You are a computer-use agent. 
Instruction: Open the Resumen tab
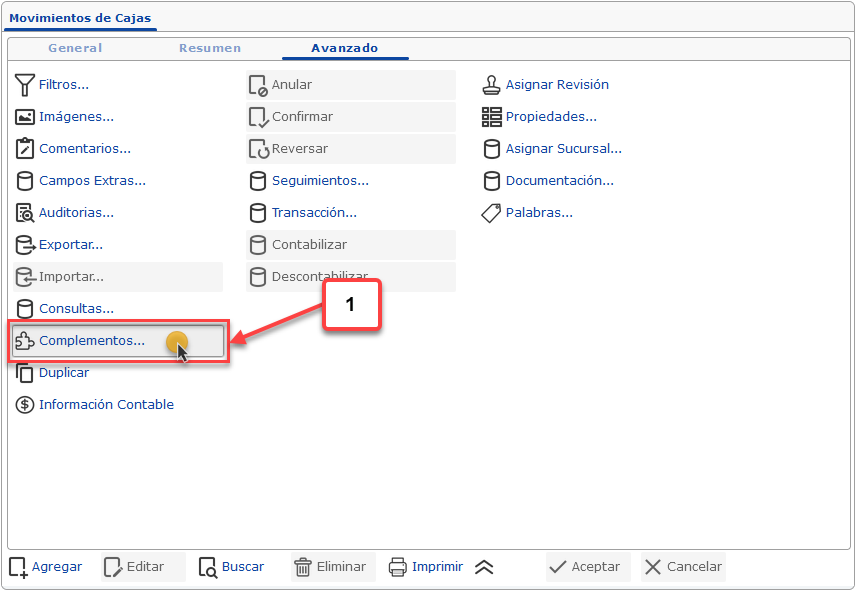[x=210, y=48]
